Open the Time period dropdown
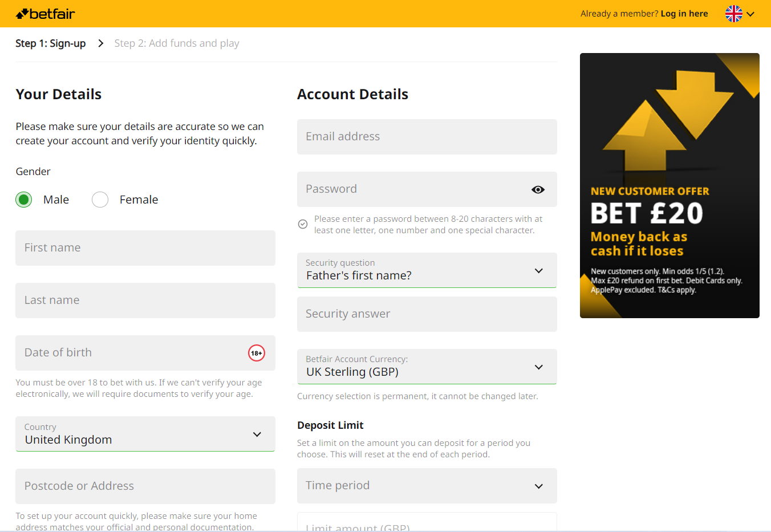The image size is (771, 532). [x=427, y=486]
